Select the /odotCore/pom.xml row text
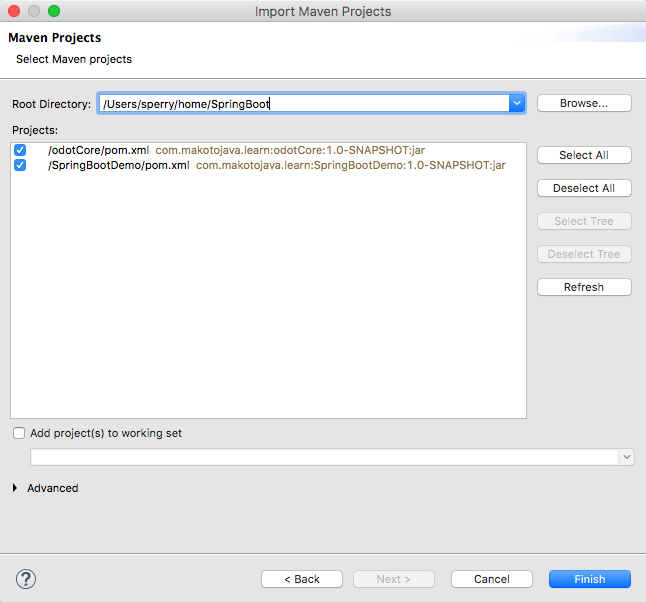 pos(98,150)
